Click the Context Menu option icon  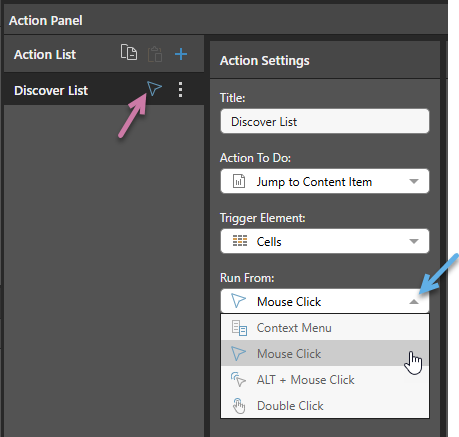pos(239,328)
